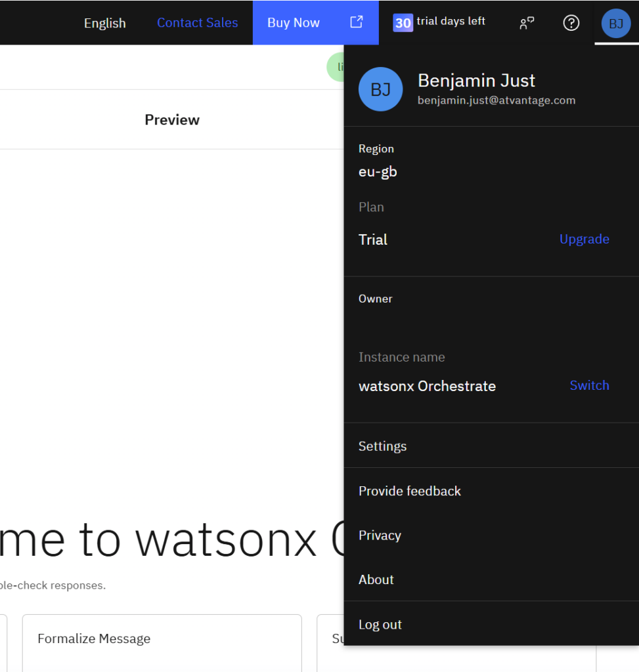
Task: Open the English language selector
Action: pos(104,23)
